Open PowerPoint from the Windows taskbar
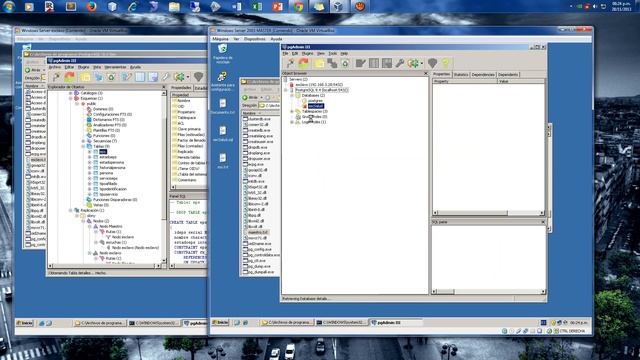The image size is (640, 360). pyautogui.click(x=278, y=6)
